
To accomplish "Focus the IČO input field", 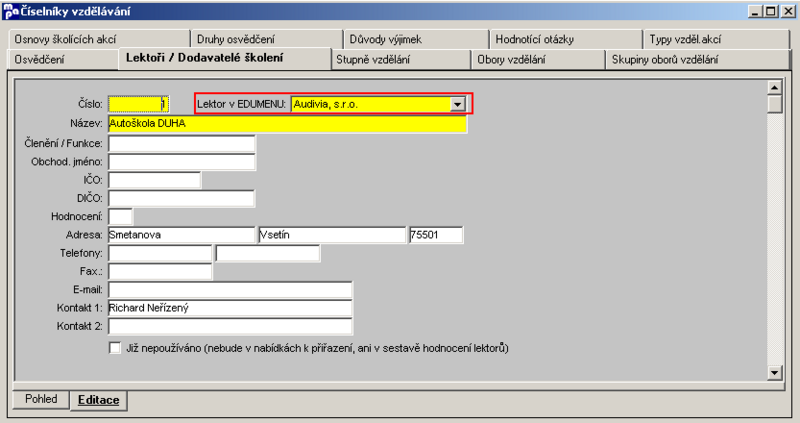I will [x=155, y=180].
